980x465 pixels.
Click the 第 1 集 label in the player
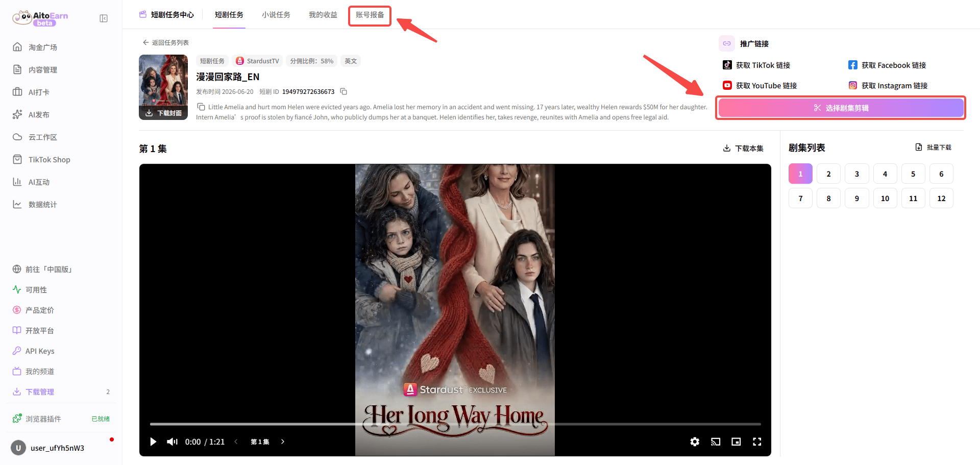pos(260,442)
